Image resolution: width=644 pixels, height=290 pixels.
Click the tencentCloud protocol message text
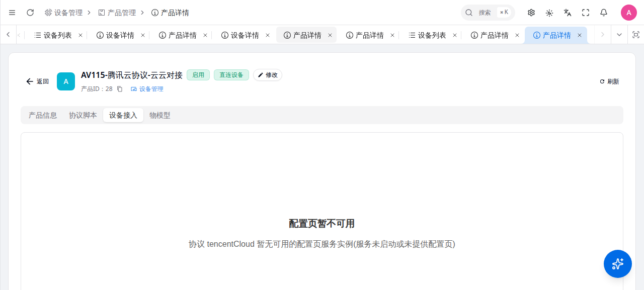pos(322,244)
